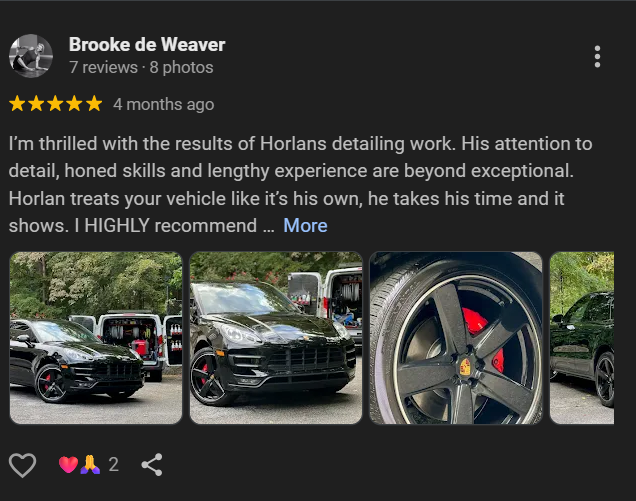Viewport: 636px width, 501px height.
Task: Expand the full review with More
Action: pos(305,226)
